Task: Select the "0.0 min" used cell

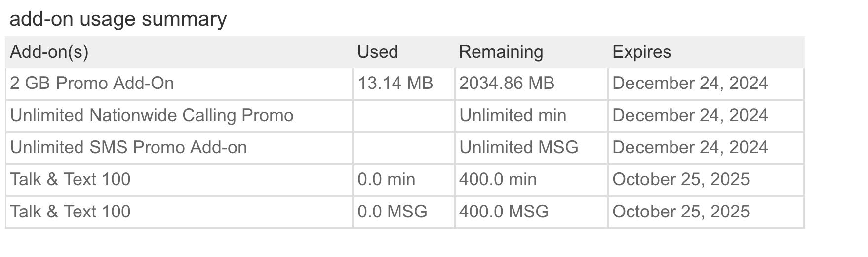Action: [x=386, y=179]
